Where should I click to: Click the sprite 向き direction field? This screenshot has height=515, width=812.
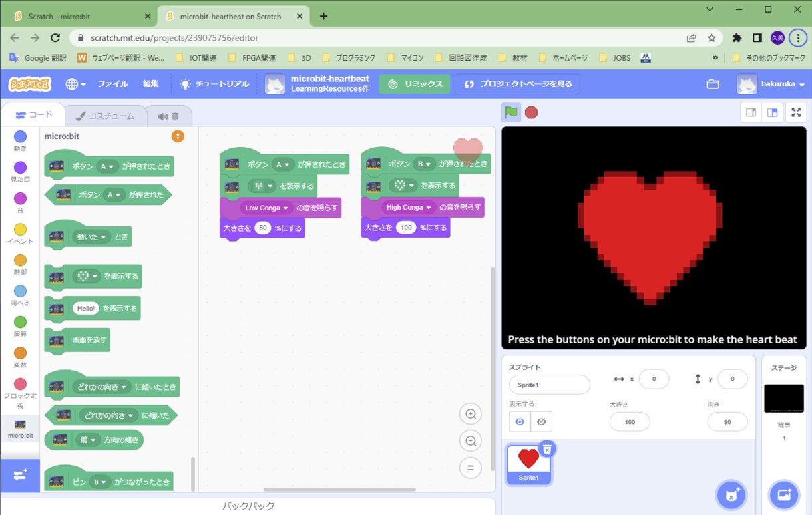pos(727,422)
